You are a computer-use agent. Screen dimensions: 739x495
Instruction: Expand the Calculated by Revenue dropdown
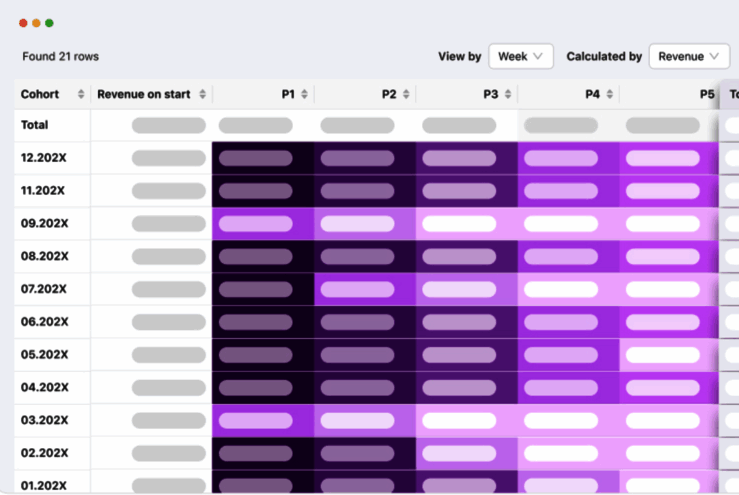[689, 57]
